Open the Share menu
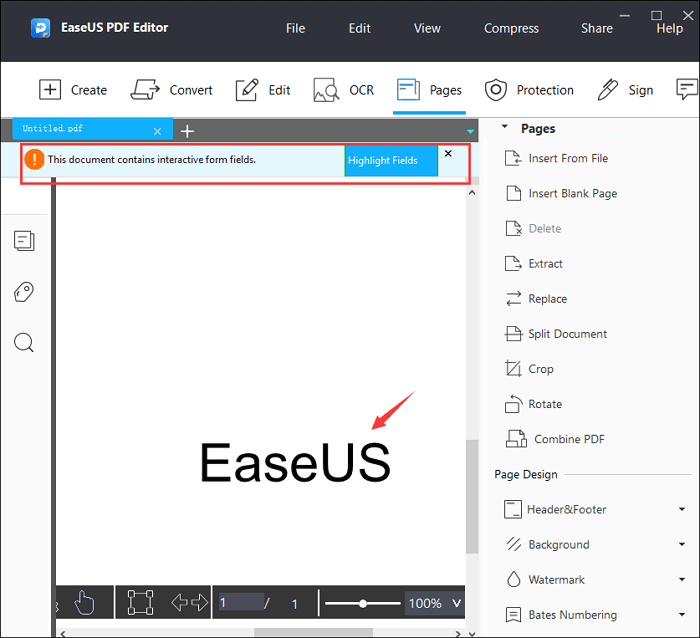The image size is (700, 638). [x=597, y=28]
